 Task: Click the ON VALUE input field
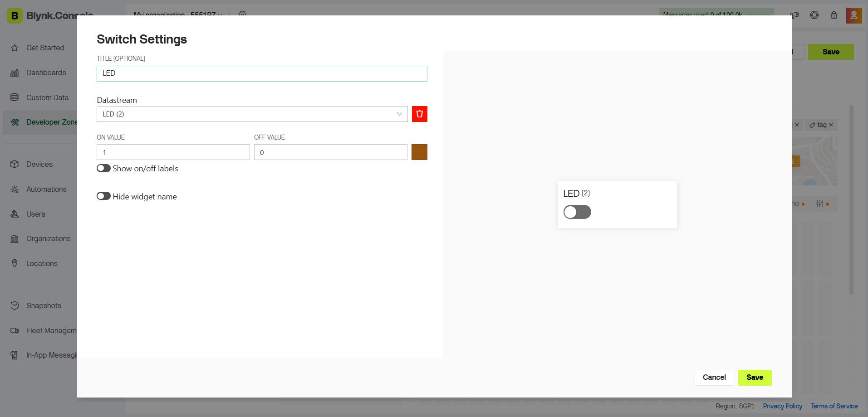point(173,152)
